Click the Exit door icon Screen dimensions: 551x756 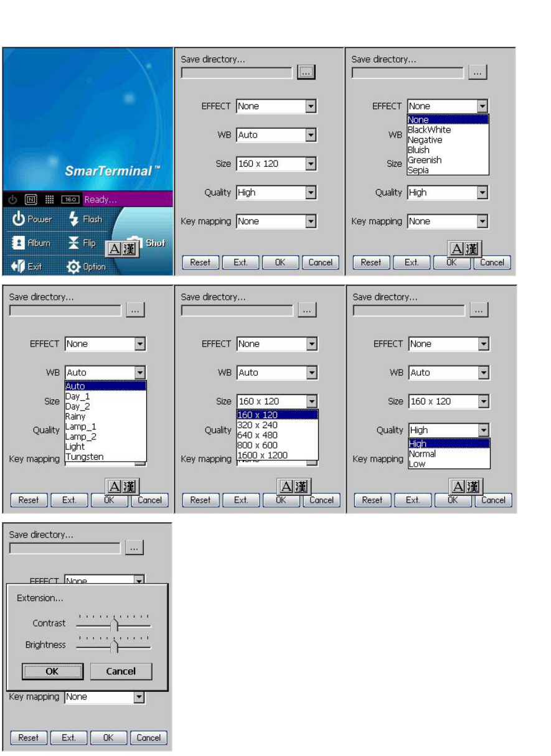point(18,266)
